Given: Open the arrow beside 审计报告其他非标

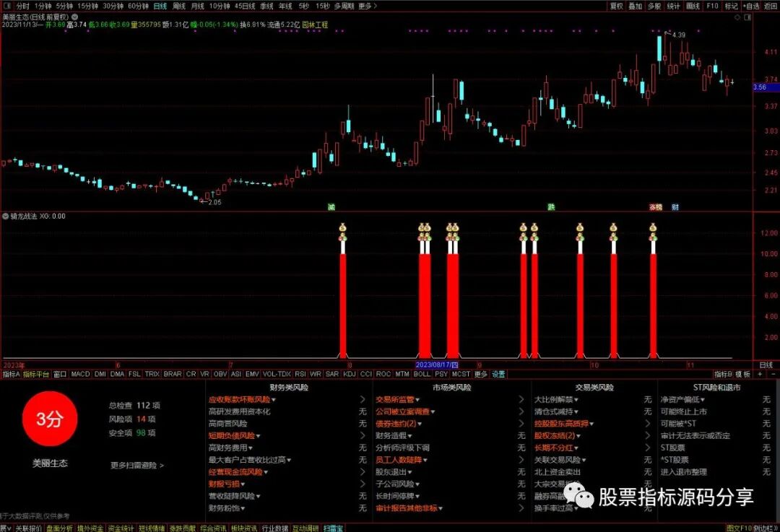Looking at the screenshot, I should pos(521,508).
